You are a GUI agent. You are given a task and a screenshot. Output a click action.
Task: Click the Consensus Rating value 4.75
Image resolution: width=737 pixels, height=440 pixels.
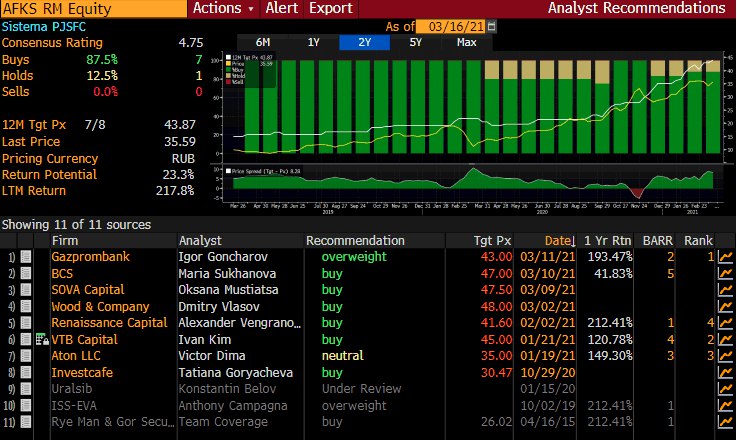click(191, 43)
